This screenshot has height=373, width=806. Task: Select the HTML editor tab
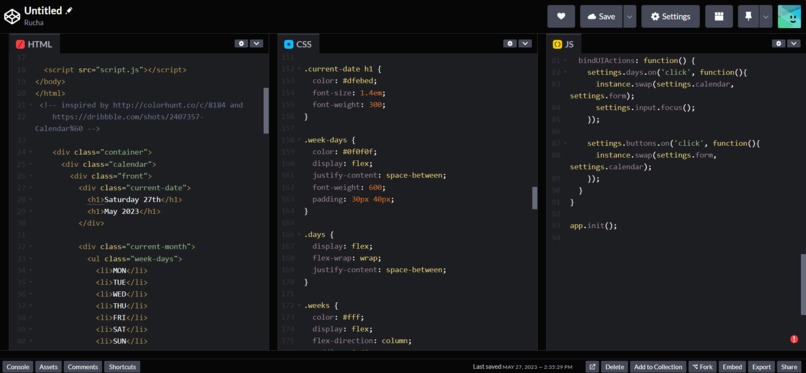point(34,44)
